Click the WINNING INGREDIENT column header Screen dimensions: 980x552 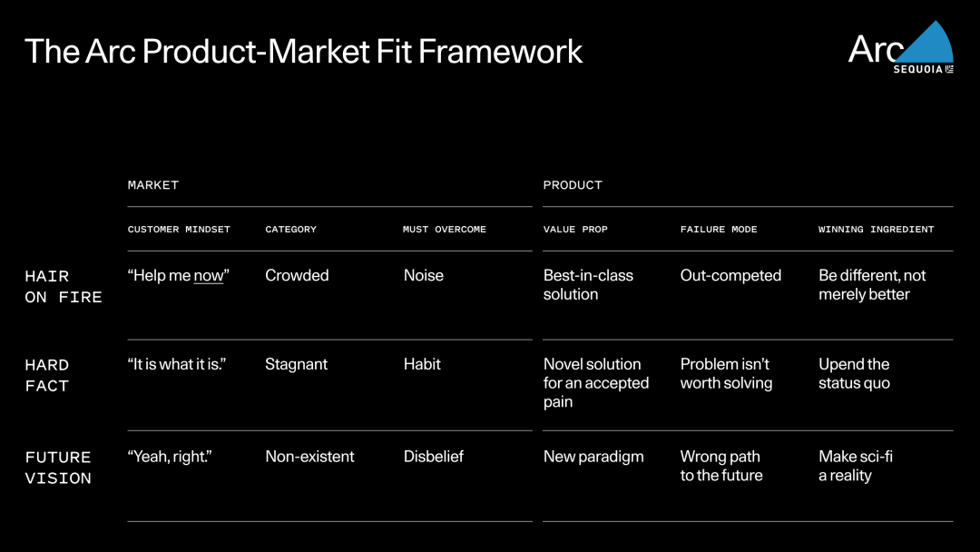[876, 230]
